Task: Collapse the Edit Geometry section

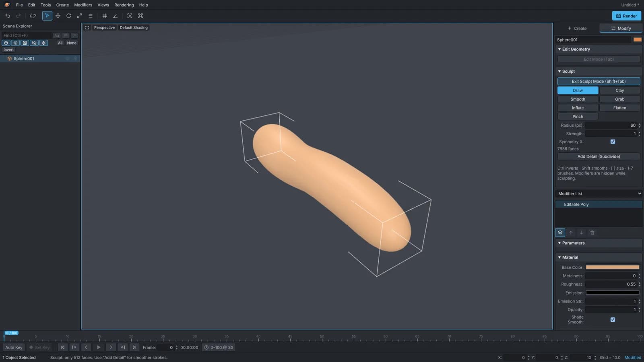Action: click(598, 49)
